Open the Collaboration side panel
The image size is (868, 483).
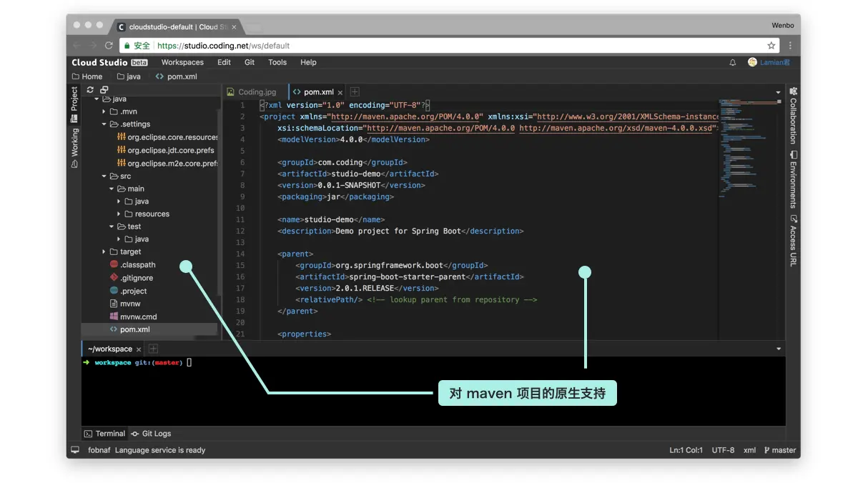[x=793, y=116]
